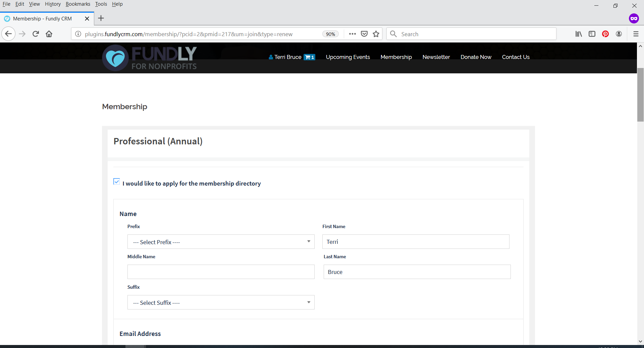Viewport: 644px width, 348px height.
Task: Open a new tab with plus button
Action: click(x=101, y=18)
